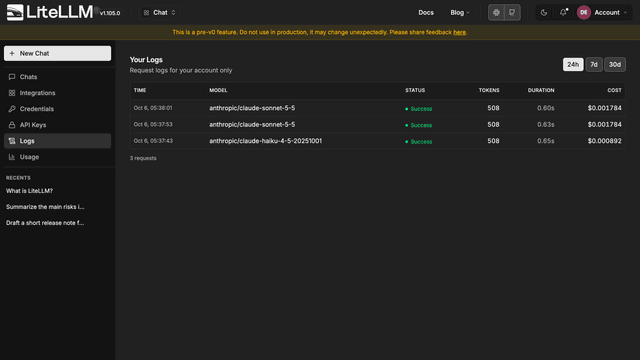The height and width of the screenshot is (360, 640).
Task: Toggle dark mode with the moon icon
Action: (544, 13)
